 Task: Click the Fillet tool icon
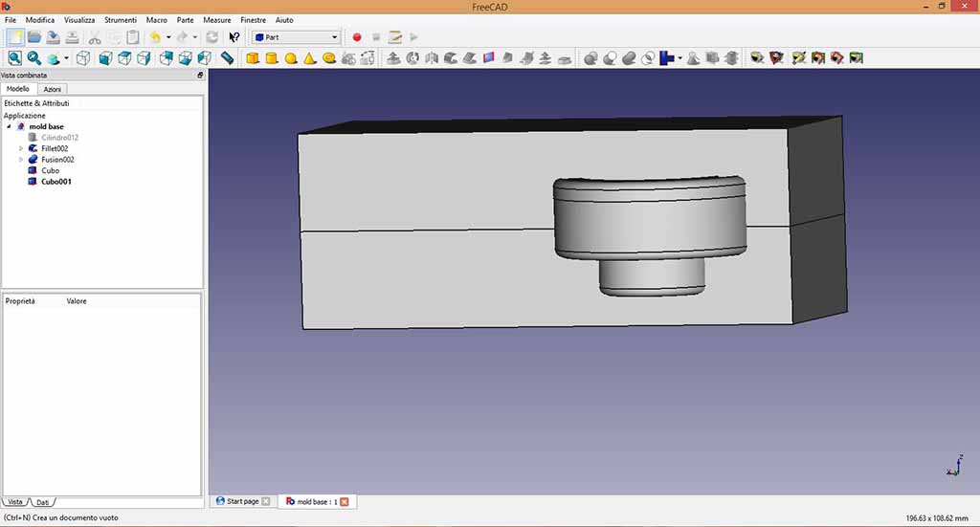(451, 58)
